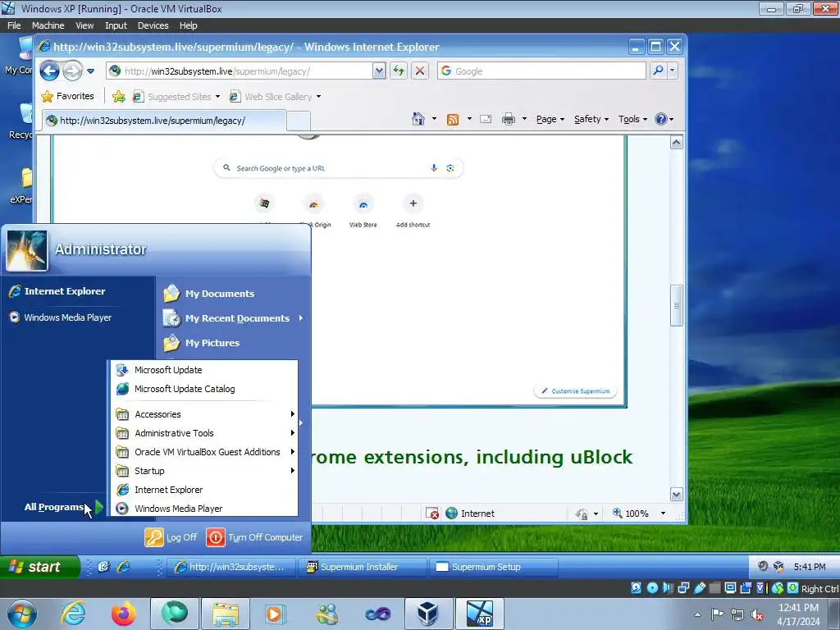Switch to Supermium Setup taskbar button
Viewport: 840px width, 630px height.
pos(493,567)
